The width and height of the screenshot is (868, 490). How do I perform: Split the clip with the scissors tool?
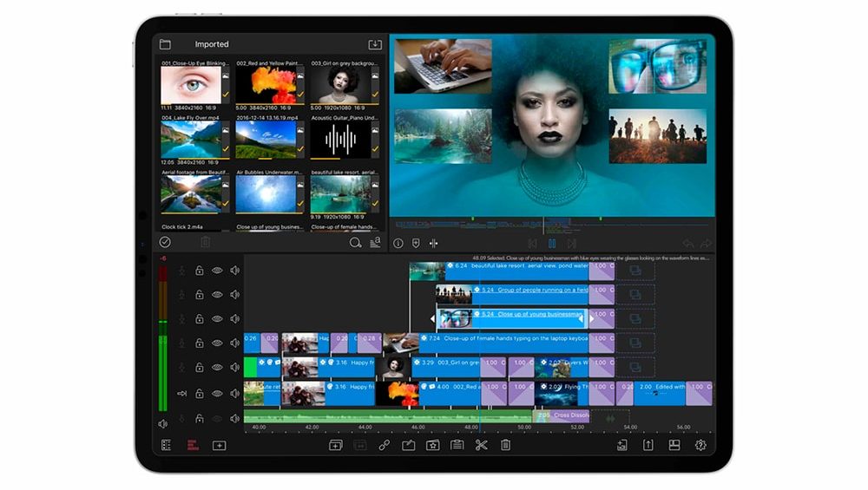[481, 445]
